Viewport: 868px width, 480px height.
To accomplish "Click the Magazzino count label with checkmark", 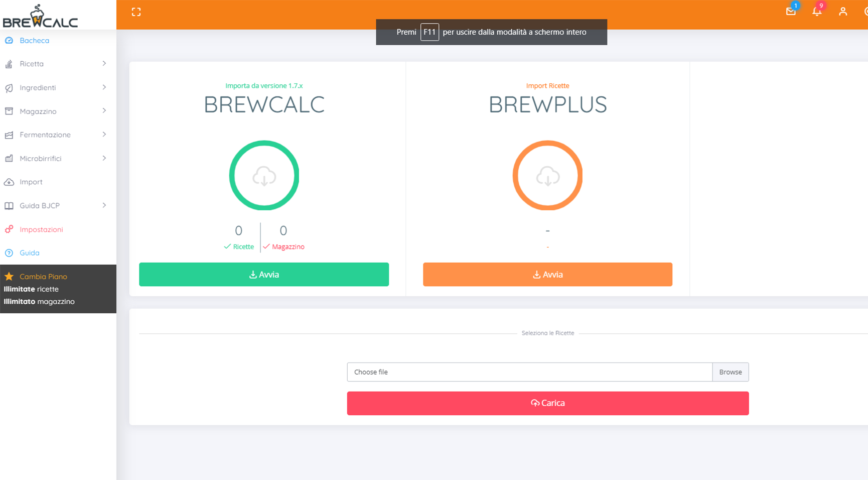I will [x=283, y=247].
